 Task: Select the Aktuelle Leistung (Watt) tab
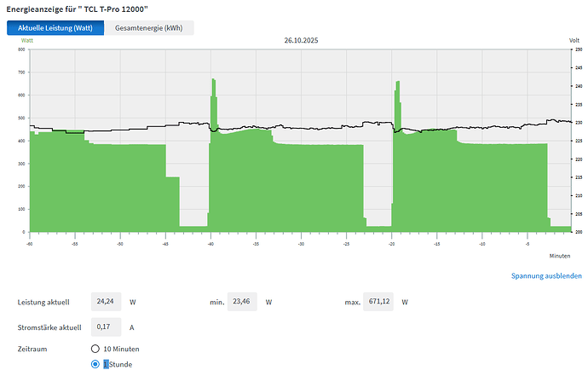(55, 28)
